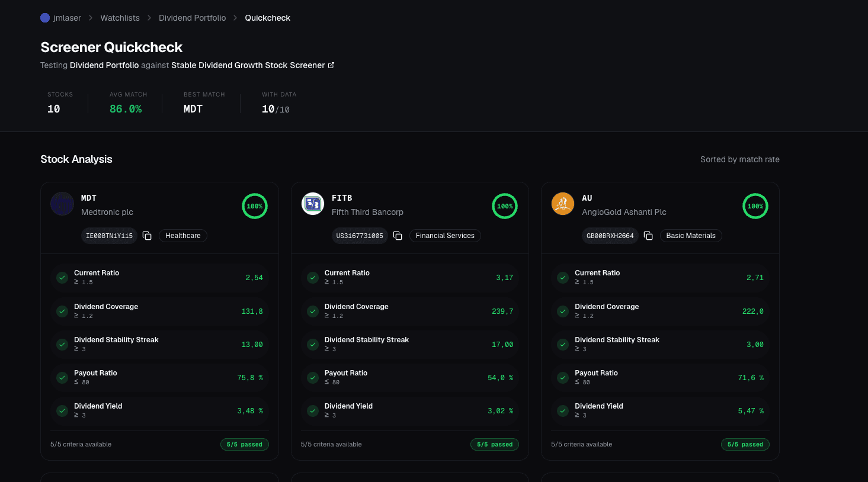868x482 pixels.
Task: Click the jmlaser avatar circle in breadcrumb
Action: 45,18
